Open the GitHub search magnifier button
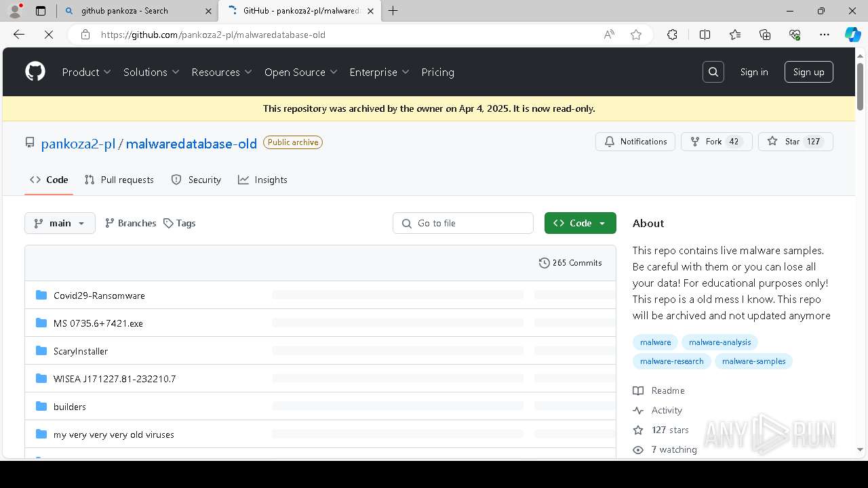Screen dimensions: 868x488 point(713,72)
